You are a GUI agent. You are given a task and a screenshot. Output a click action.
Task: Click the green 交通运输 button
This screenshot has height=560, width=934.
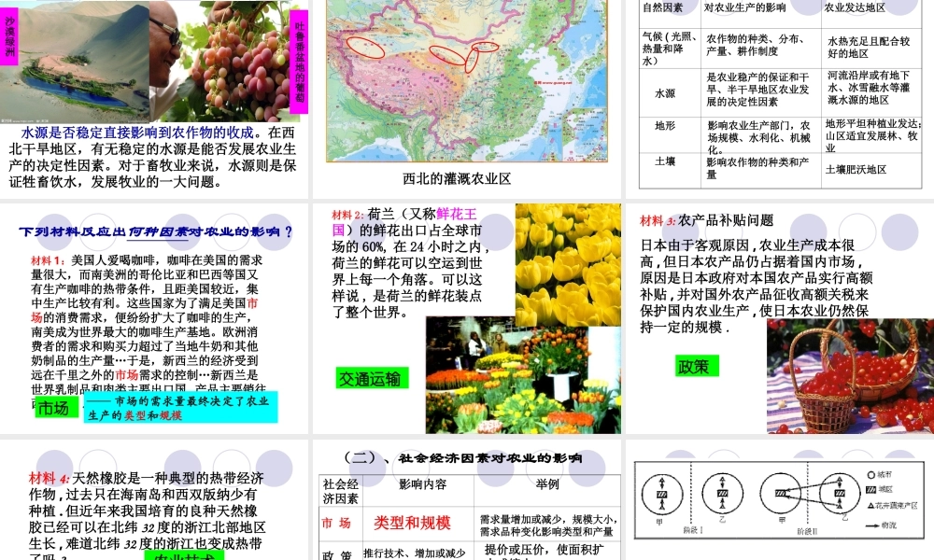click(370, 379)
